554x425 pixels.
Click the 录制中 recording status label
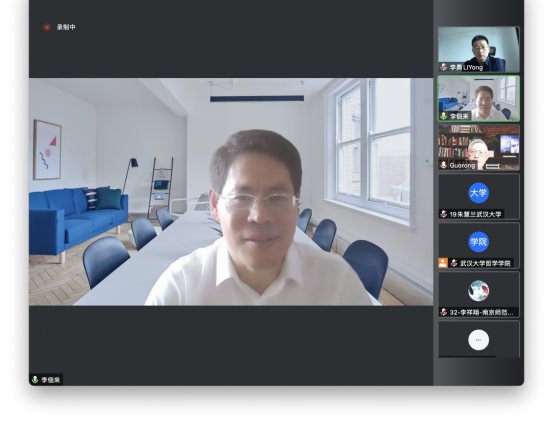tap(66, 27)
